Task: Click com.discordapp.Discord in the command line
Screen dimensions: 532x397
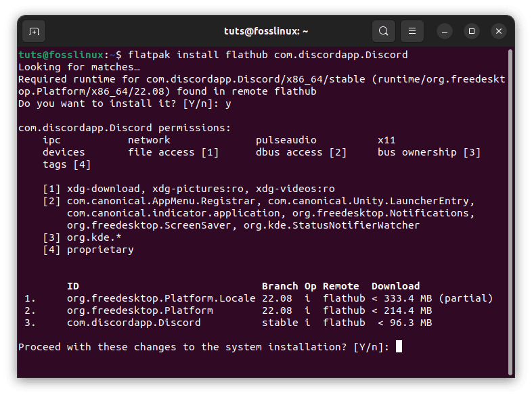Action: click(340, 55)
